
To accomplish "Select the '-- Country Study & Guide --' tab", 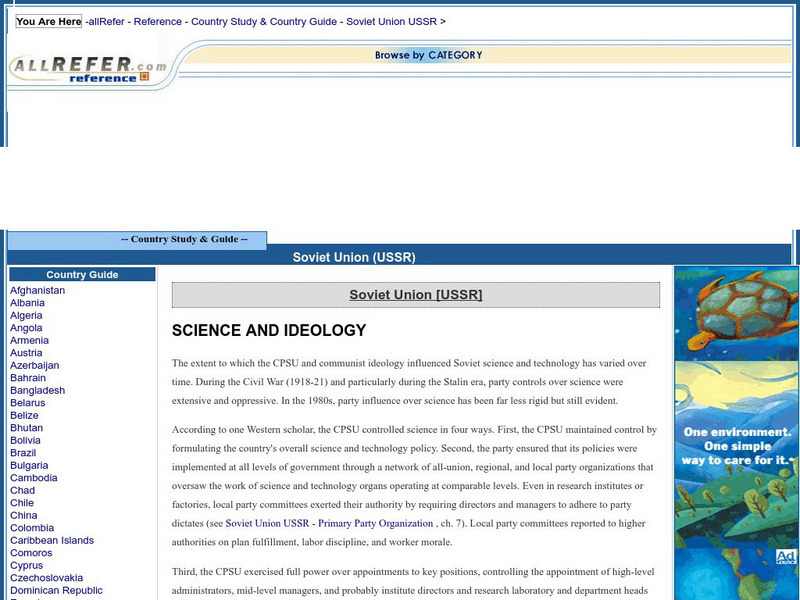I will pos(183,239).
